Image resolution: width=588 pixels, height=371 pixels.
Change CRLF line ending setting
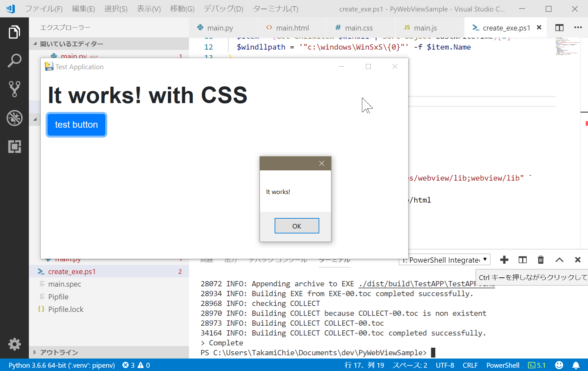[470, 365]
